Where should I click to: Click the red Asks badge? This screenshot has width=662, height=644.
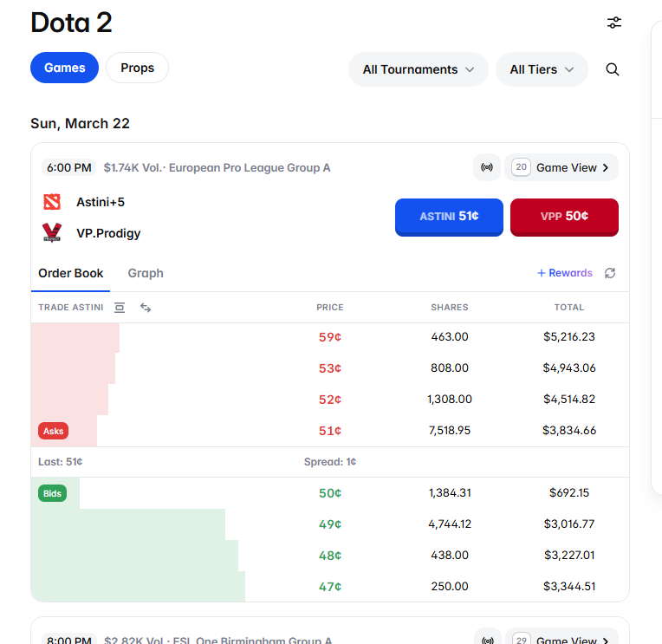click(x=53, y=431)
